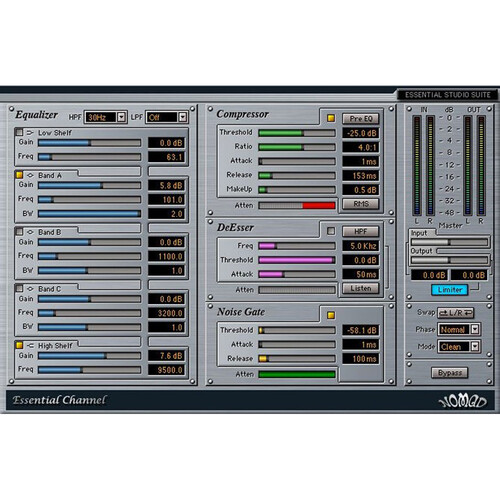Click the Band C Gain slider

coord(89,299)
